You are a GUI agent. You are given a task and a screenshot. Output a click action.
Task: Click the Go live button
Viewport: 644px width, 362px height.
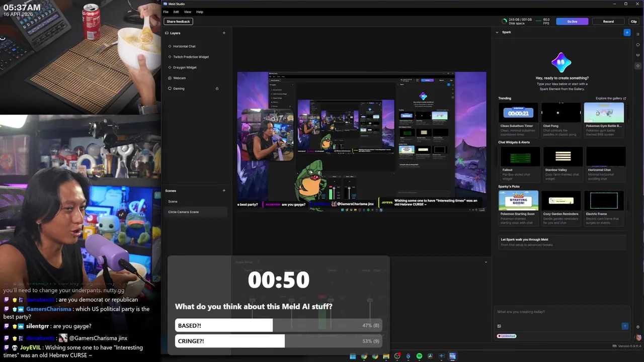pyautogui.click(x=572, y=21)
